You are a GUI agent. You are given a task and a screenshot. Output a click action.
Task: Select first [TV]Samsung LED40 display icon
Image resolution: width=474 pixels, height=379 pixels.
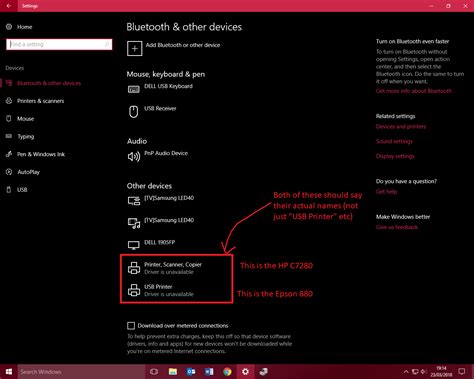[x=134, y=201]
